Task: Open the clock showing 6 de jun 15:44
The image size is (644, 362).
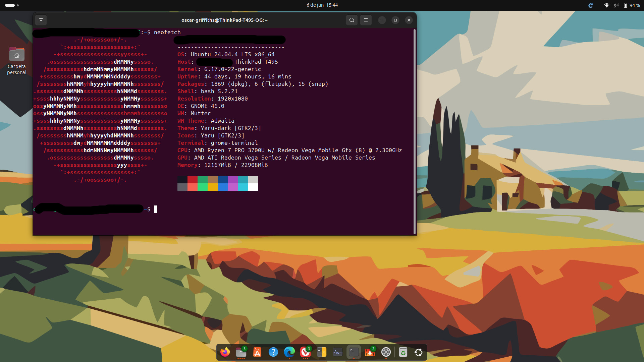Action: pos(322,5)
